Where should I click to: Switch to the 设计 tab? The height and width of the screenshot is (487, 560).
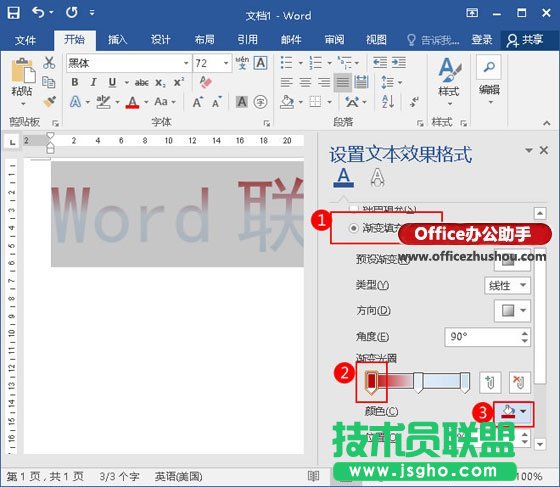[160, 40]
